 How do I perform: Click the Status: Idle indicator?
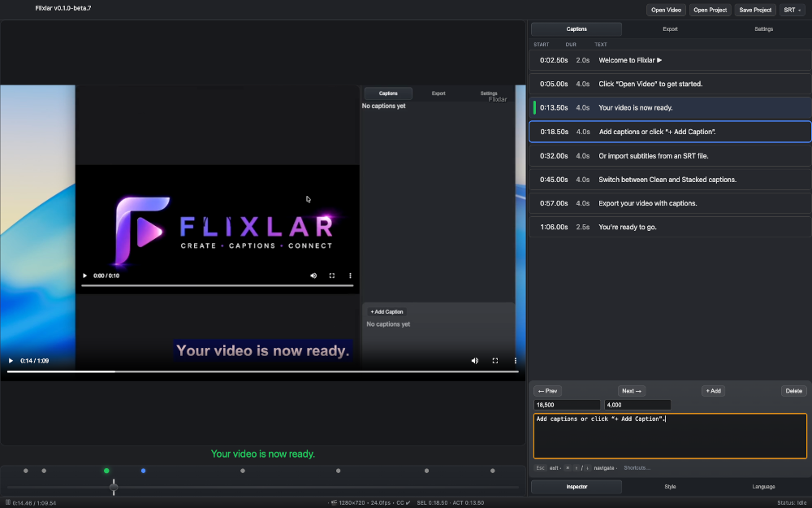pyautogui.click(x=791, y=503)
